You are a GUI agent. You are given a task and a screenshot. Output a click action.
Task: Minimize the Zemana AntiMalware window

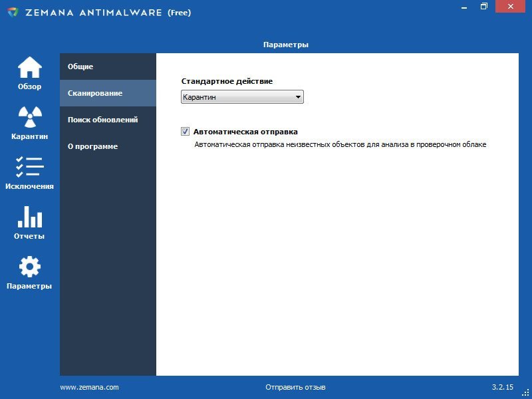464,7
